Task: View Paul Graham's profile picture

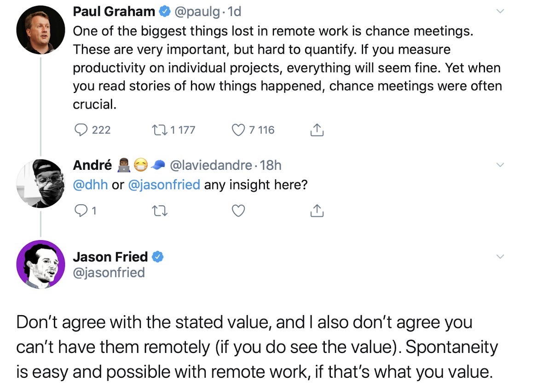Action: (40, 30)
